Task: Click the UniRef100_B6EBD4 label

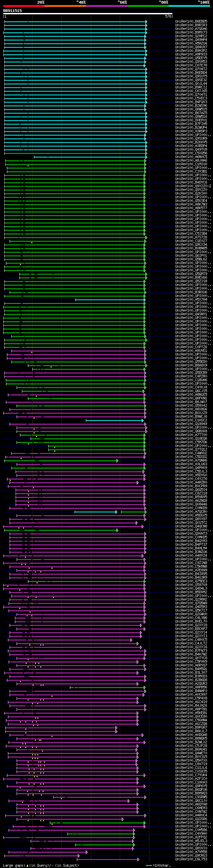Action: 191,72
